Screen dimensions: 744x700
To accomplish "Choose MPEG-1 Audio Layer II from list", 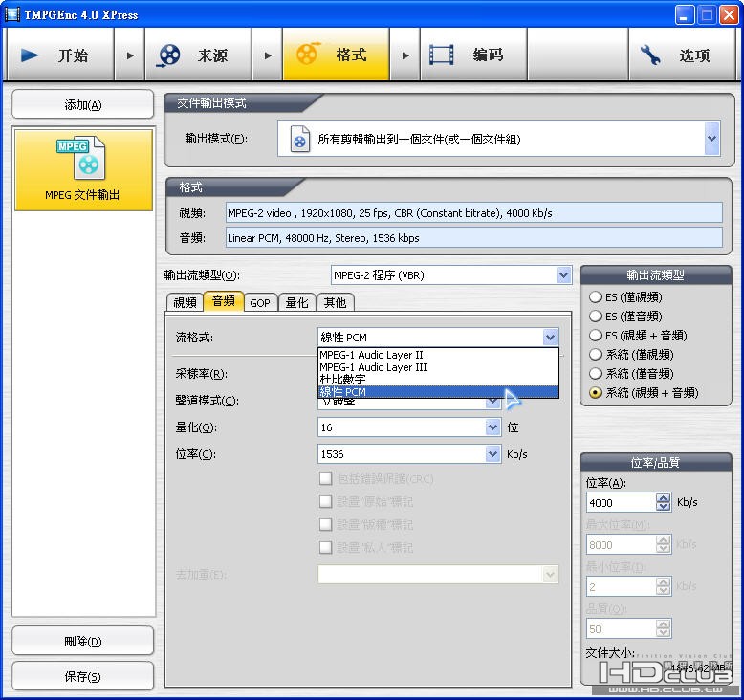I will pyautogui.click(x=438, y=355).
